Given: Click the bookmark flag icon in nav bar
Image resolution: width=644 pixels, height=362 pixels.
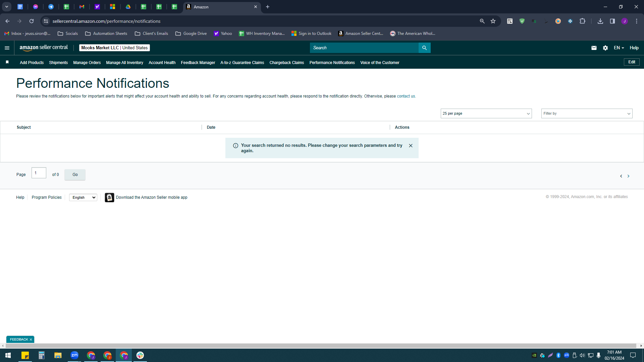Looking at the screenshot, I should pyautogui.click(x=7, y=62).
